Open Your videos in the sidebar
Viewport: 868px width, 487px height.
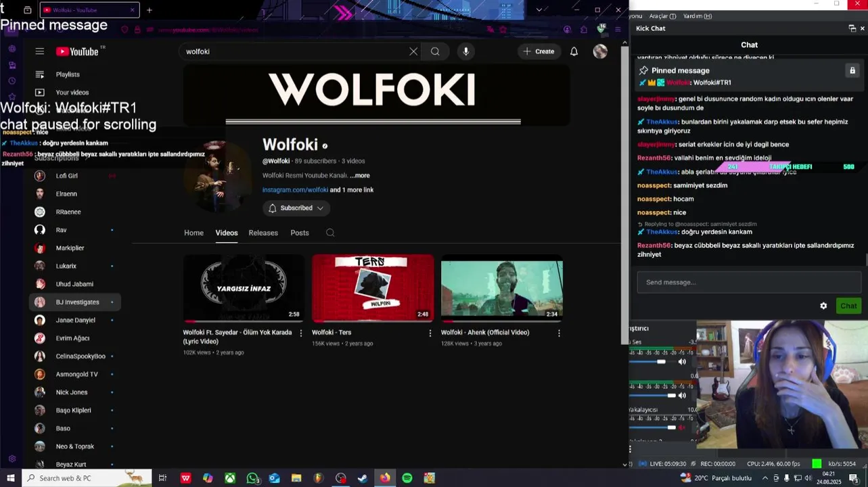point(72,93)
